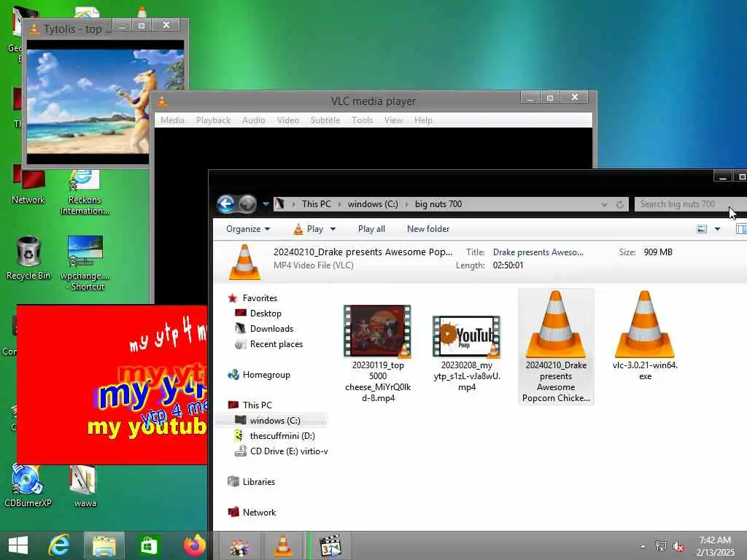The image size is (747, 560).
Task: Click the Back arrow in Explorer
Action: click(226, 204)
